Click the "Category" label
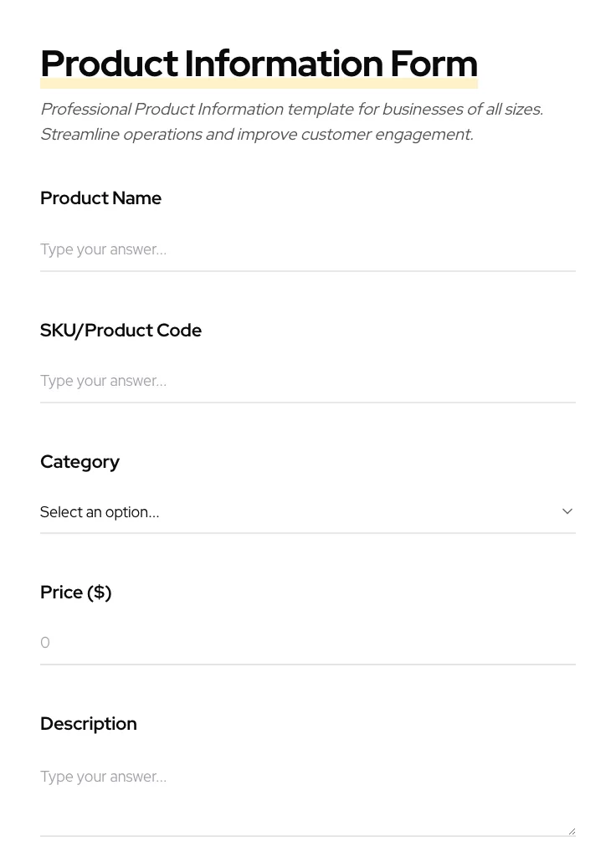Screen dimensions: 616x857 pos(80,461)
